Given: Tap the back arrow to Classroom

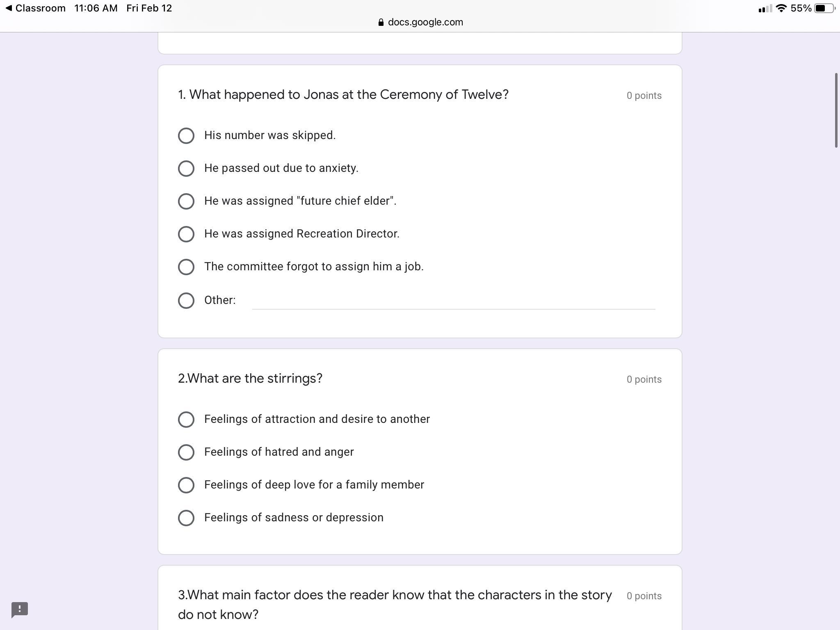Looking at the screenshot, I should 9,8.
